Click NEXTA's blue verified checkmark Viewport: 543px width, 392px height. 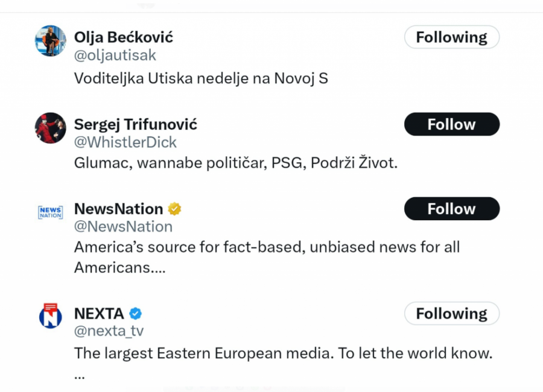[136, 314]
